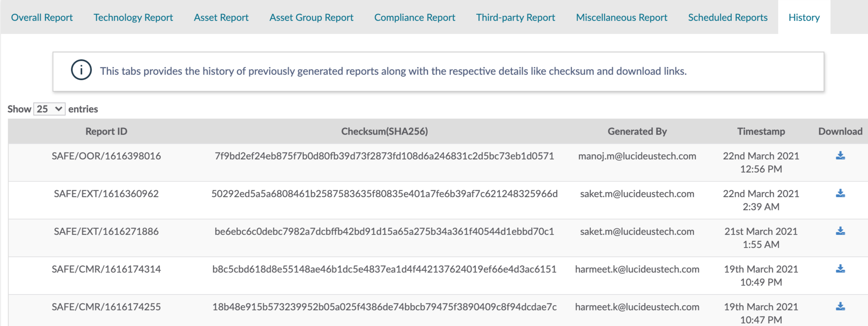Screen dimensions: 868x326
Task: Open the Miscellaneous Report tab
Action: pos(621,17)
